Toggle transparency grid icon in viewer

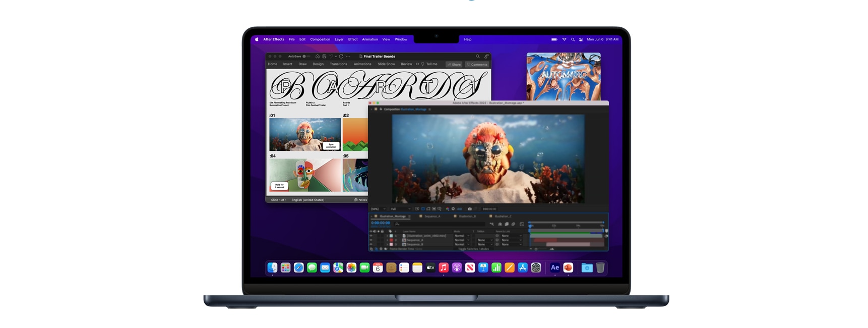click(423, 209)
